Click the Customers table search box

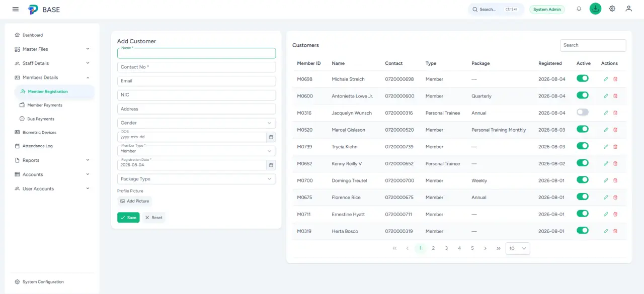[593, 45]
